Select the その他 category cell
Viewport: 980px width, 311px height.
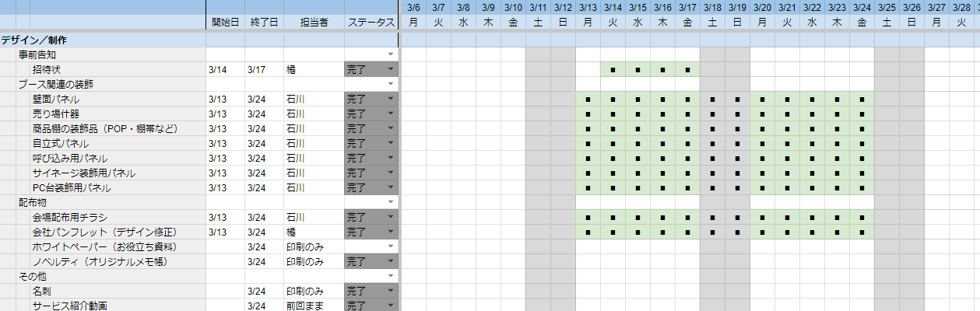click(33, 277)
